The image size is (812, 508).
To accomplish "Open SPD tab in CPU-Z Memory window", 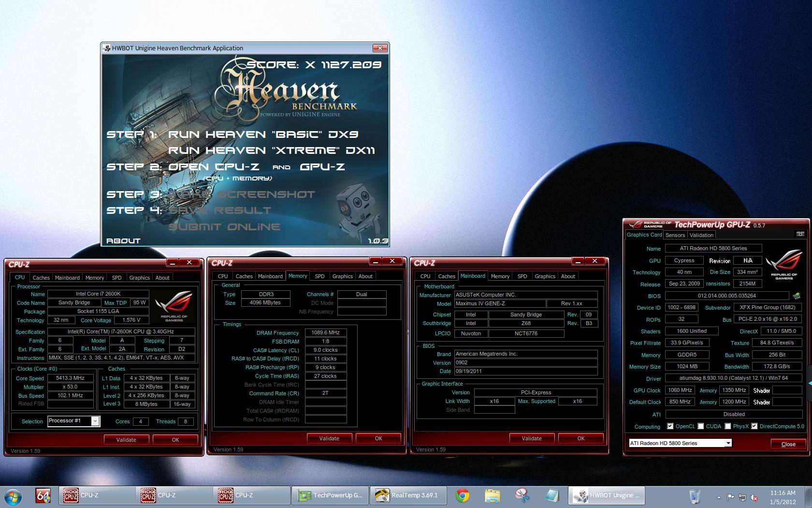I will [319, 276].
